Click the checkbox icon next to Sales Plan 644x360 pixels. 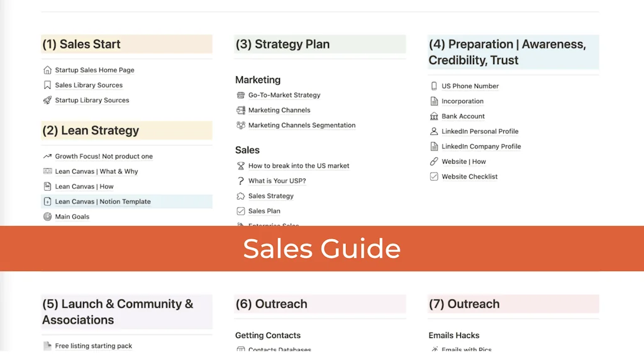point(241,211)
